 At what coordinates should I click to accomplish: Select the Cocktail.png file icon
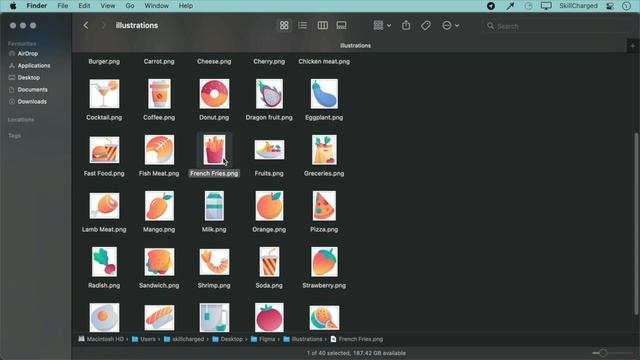(x=104, y=94)
